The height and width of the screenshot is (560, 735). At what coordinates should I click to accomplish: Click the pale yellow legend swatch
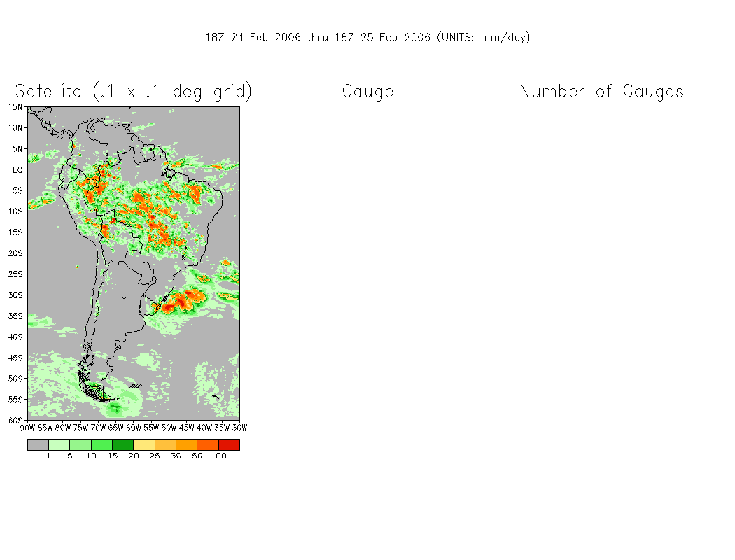(x=144, y=444)
